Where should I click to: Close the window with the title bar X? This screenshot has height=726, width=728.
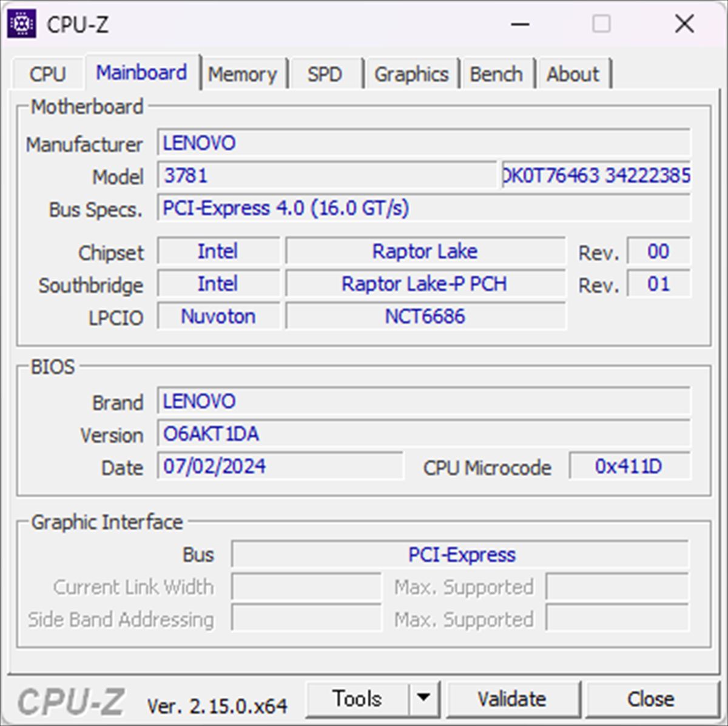(684, 24)
